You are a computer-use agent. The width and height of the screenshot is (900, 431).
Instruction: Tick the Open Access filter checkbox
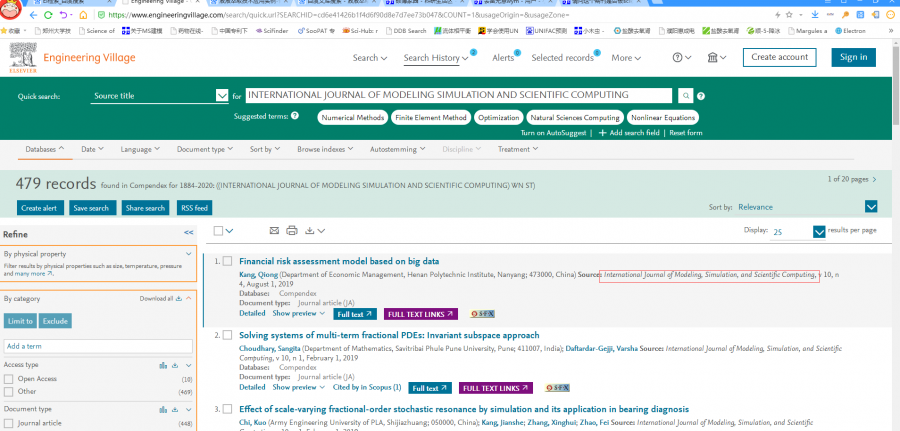pos(9,379)
